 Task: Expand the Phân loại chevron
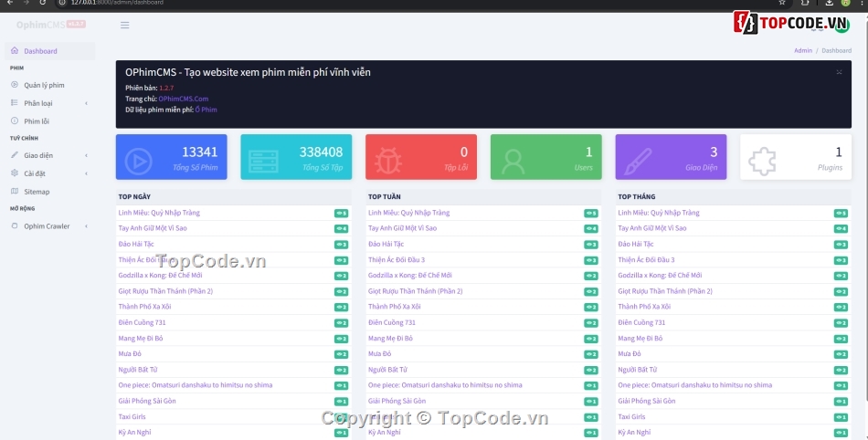87,103
